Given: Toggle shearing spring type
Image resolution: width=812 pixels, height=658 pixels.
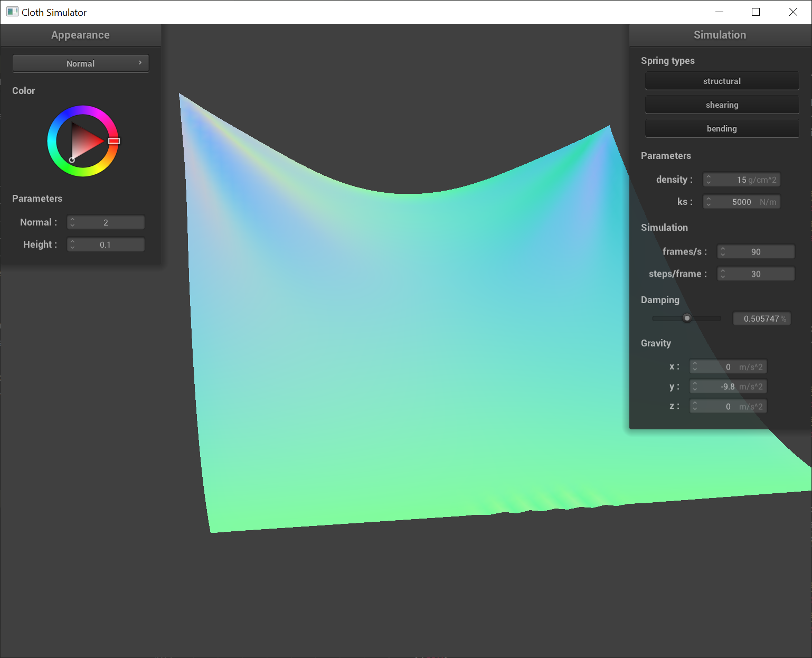Looking at the screenshot, I should 722,105.
